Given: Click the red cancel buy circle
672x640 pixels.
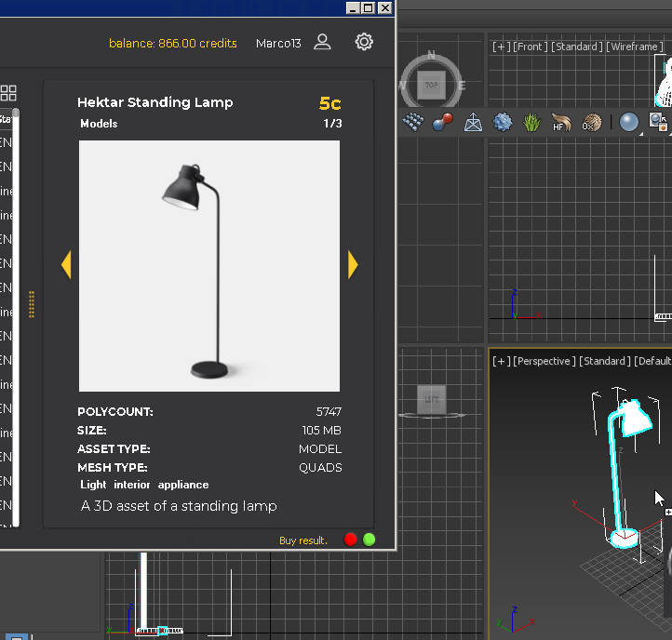Looking at the screenshot, I should pyautogui.click(x=350, y=540).
